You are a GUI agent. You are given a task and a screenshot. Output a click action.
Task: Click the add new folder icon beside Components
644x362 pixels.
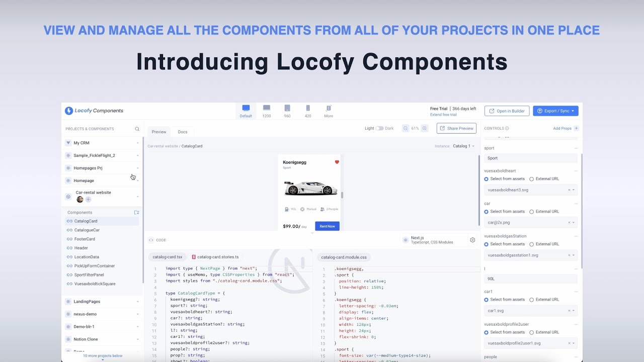(x=136, y=212)
